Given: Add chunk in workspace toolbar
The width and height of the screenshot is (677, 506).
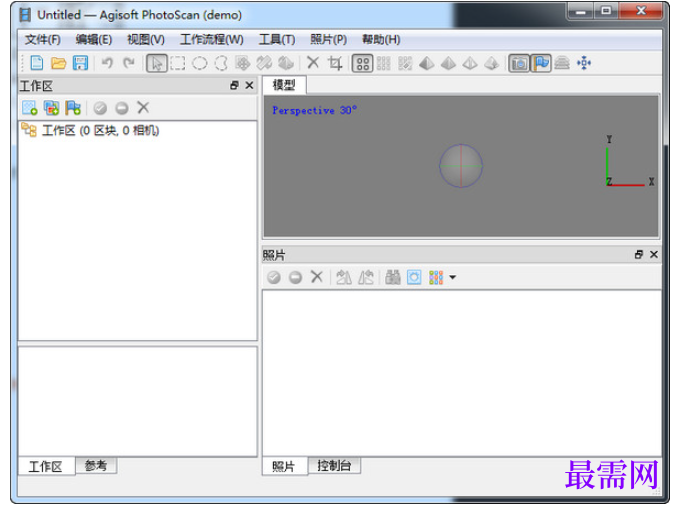Looking at the screenshot, I should click(30, 108).
